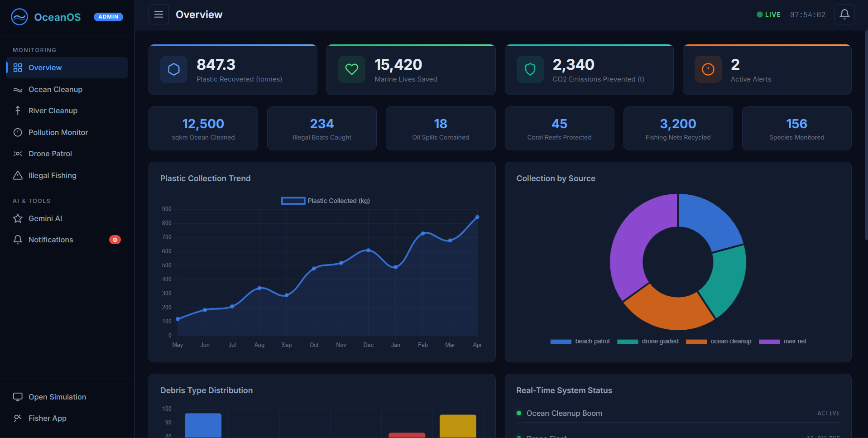
Task: Click the Fishing Nets Recycled stat tile
Action: 678,128
